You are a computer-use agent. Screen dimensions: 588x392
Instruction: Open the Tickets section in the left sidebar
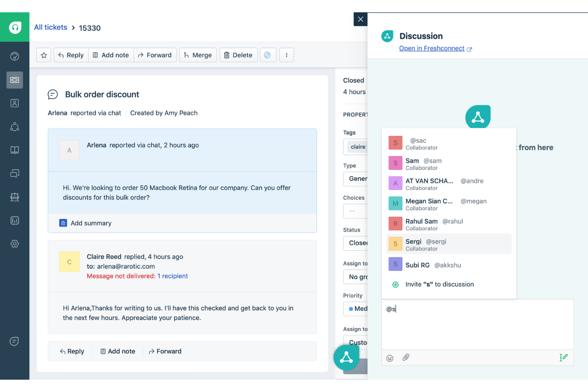click(x=15, y=80)
